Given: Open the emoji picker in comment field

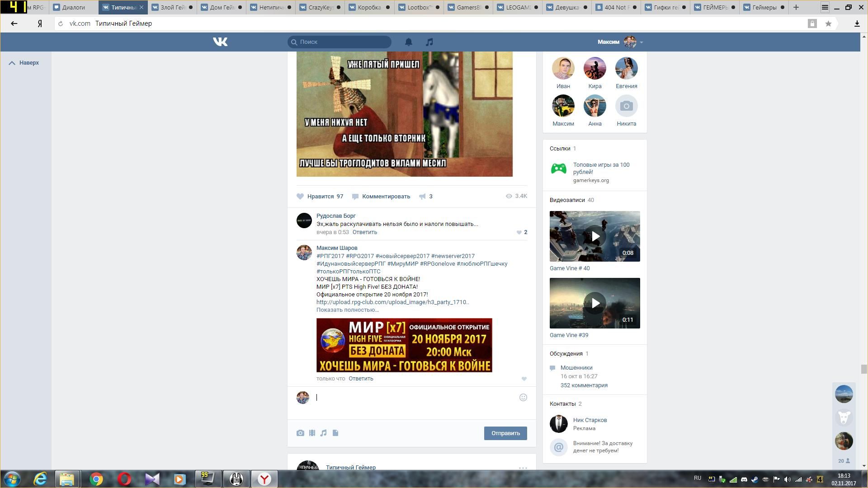Looking at the screenshot, I should click(523, 398).
